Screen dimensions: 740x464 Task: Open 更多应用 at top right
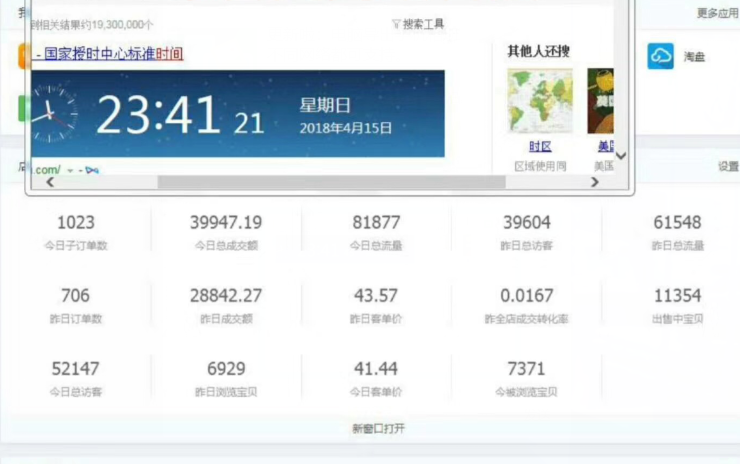[x=717, y=13]
